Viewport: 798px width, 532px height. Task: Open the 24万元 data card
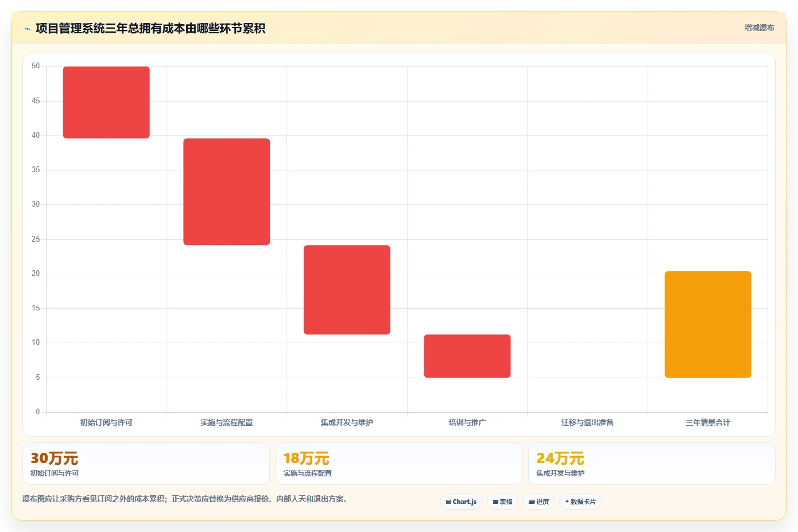point(652,464)
